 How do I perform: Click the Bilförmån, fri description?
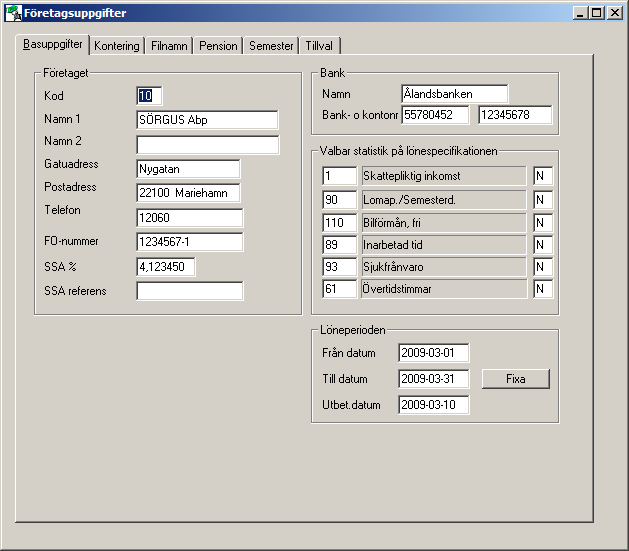444,223
